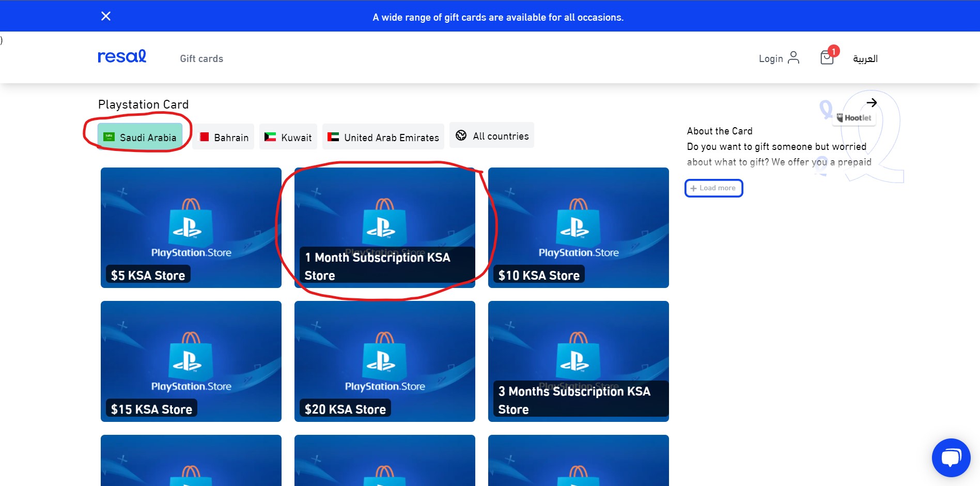Click the cart notification badge showing 1
Image resolution: width=980 pixels, height=486 pixels.
click(833, 51)
